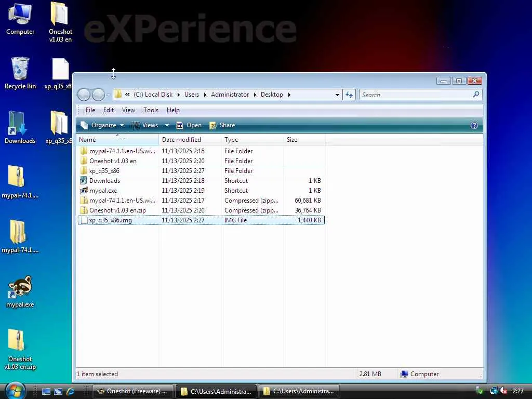The height and width of the screenshot is (399, 532).
Task: Click Show Desktop quick launch icon
Action: click(46, 391)
